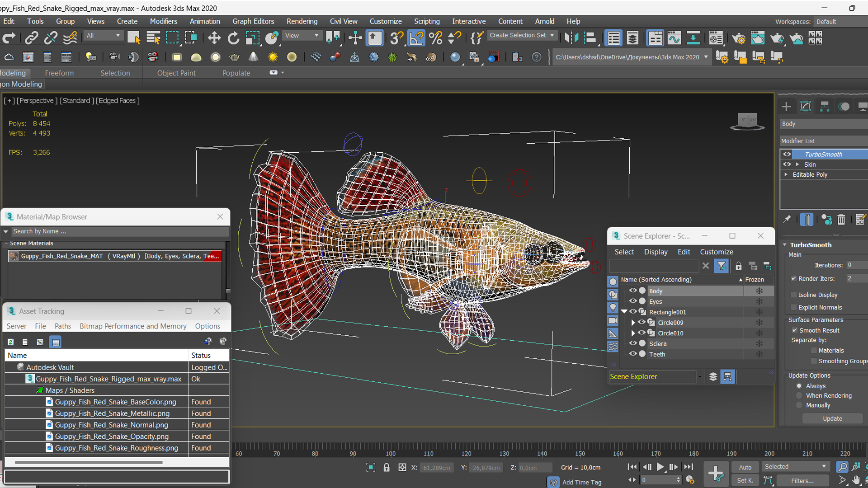Collapse the TurboSmooth rollout
Viewport: 868px width, 488px height.
pos(785,245)
